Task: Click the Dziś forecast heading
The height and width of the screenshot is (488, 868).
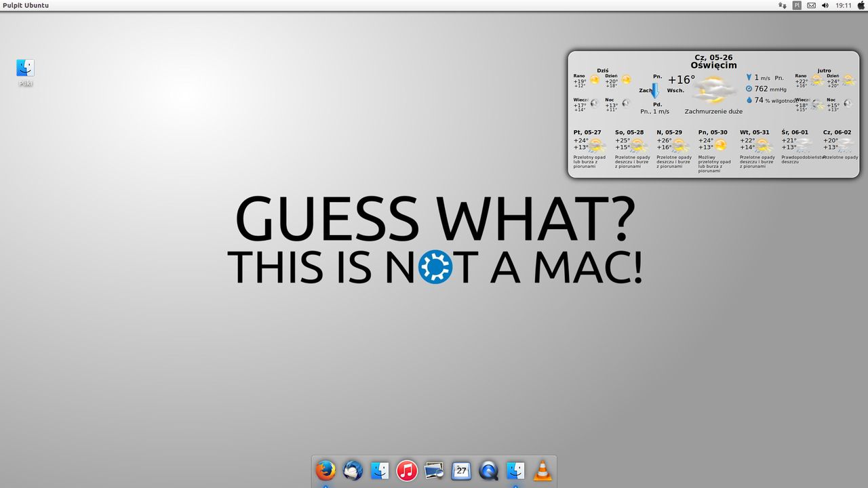Action: (x=603, y=70)
